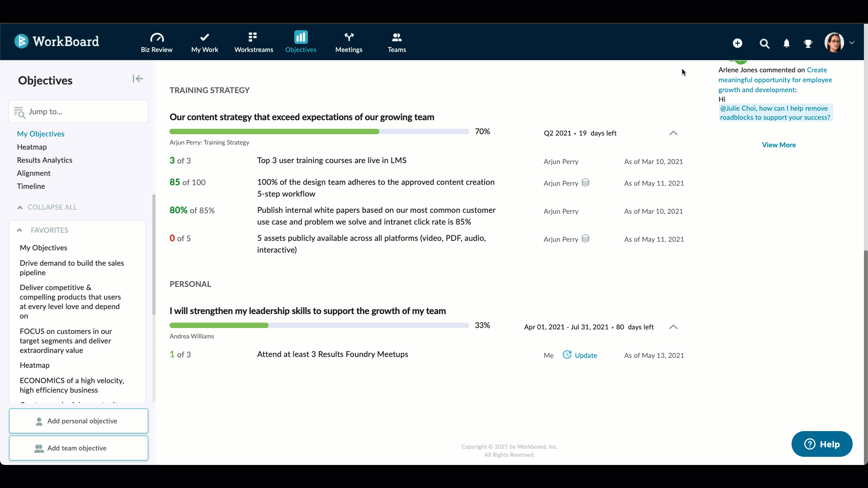Select Heatmap in left navigation

pyautogui.click(x=32, y=147)
